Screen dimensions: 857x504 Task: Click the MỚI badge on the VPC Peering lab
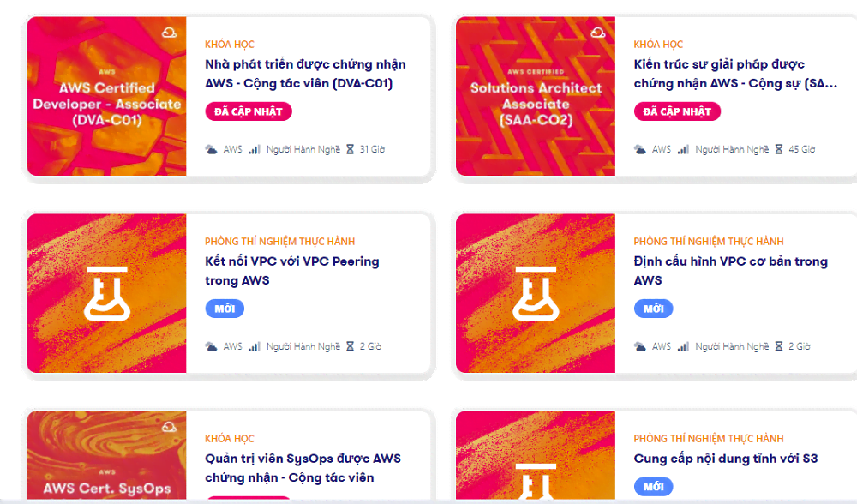tap(225, 309)
